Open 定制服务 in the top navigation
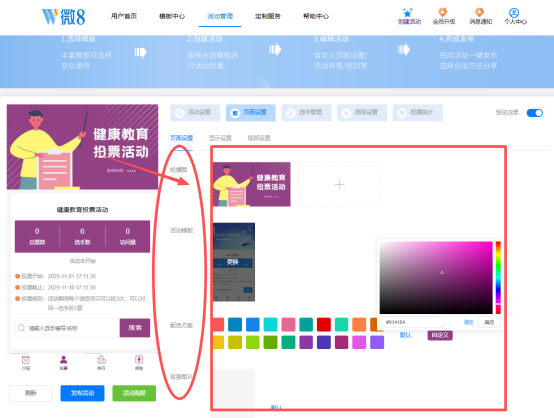 (267, 16)
